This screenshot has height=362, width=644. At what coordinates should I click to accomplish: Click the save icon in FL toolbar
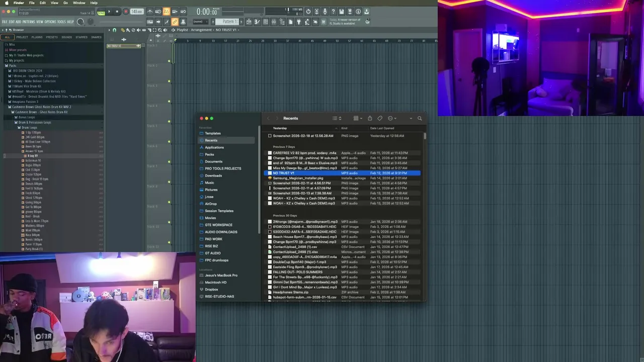341,12
